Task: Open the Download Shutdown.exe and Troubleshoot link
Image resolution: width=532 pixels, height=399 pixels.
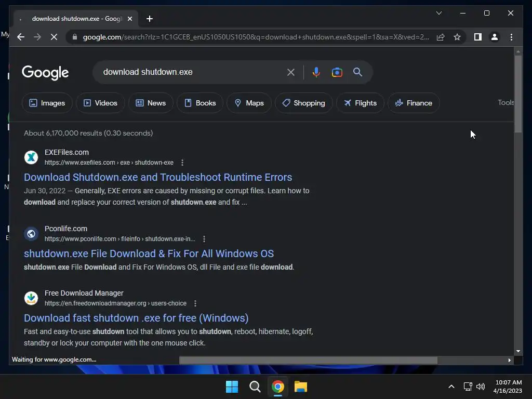Action: pyautogui.click(x=158, y=177)
